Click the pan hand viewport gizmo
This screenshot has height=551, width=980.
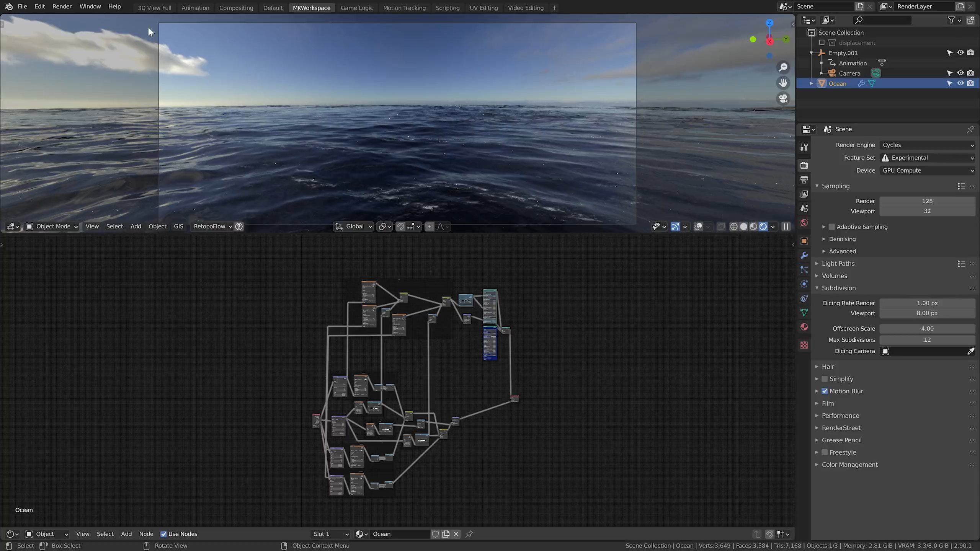pos(783,83)
